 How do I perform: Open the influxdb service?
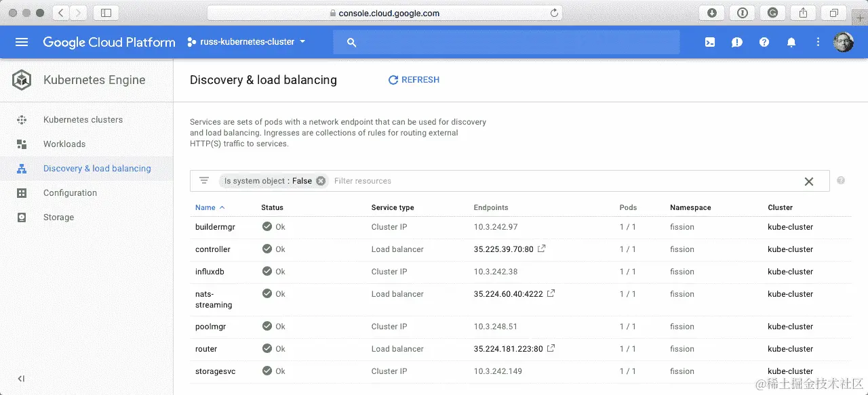[x=210, y=272]
